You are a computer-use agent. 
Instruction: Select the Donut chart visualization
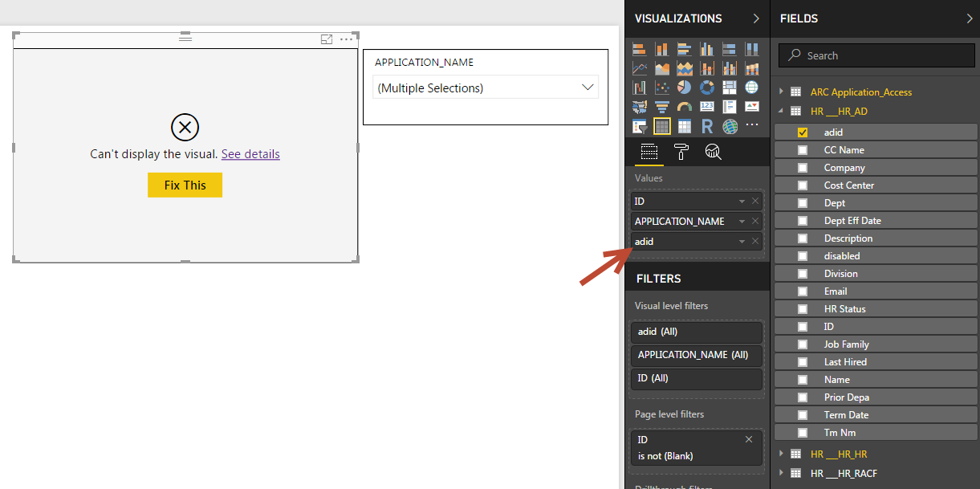pyautogui.click(x=707, y=88)
